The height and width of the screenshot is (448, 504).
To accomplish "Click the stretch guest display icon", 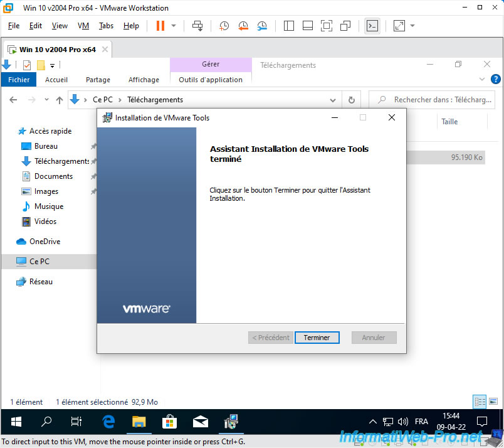I will pos(399,26).
